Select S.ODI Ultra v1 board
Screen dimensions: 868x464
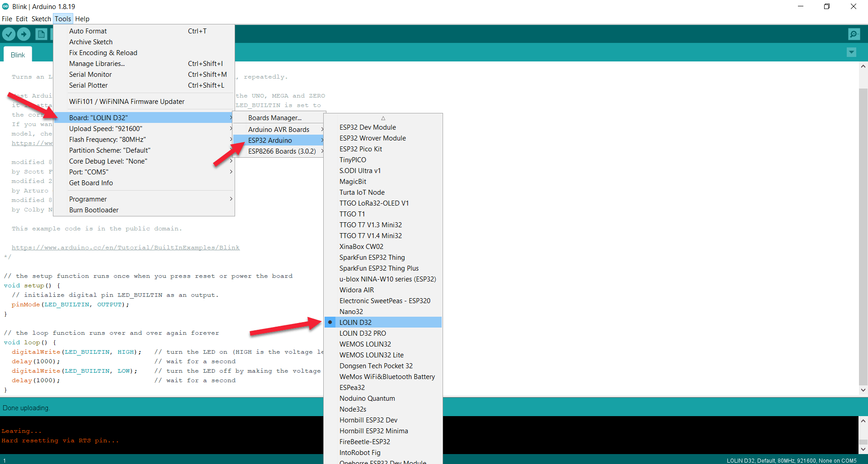click(x=383, y=171)
